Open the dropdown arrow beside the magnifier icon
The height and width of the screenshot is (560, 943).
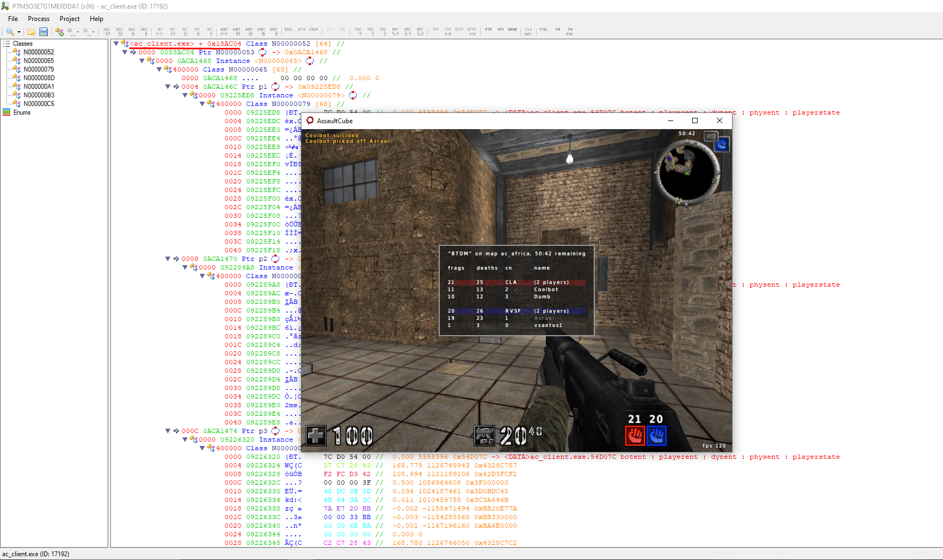click(x=19, y=32)
